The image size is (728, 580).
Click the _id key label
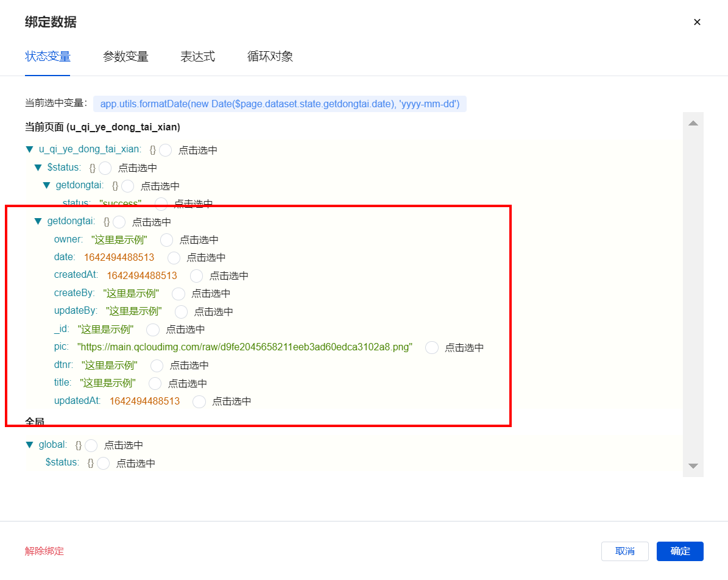(x=62, y=329)
